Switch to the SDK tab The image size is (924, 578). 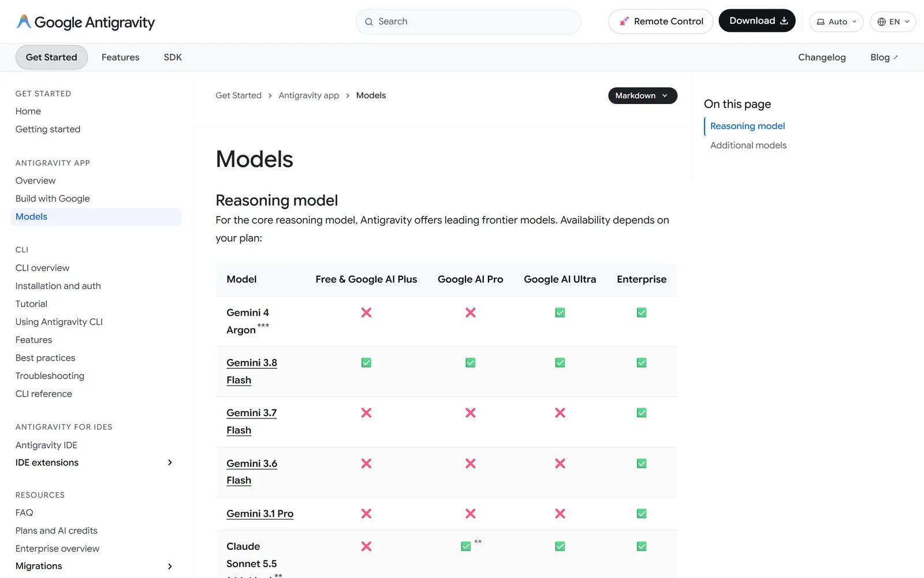point(173,57)
